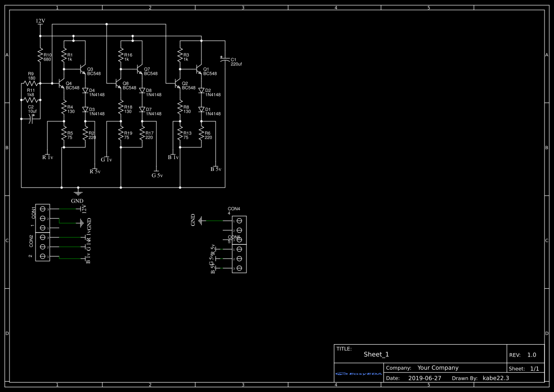554x392 pixels.
Task: Click the EasyEDA logo in the title block
Action: [358, 374]
